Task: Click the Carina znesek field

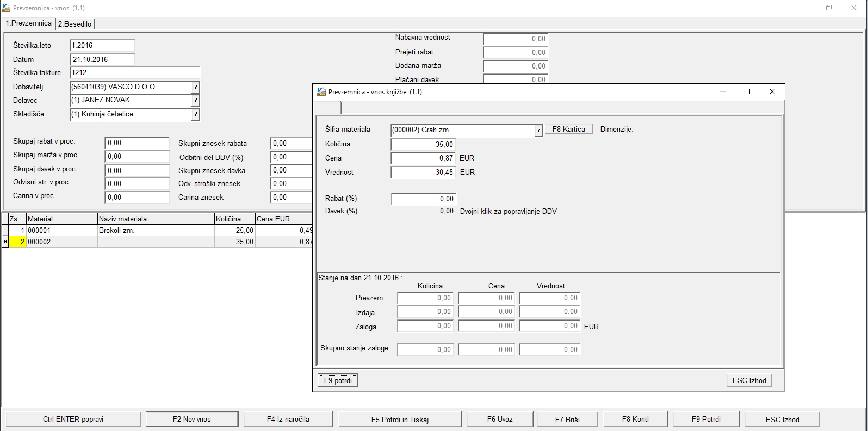Action: tap(291, 198)
